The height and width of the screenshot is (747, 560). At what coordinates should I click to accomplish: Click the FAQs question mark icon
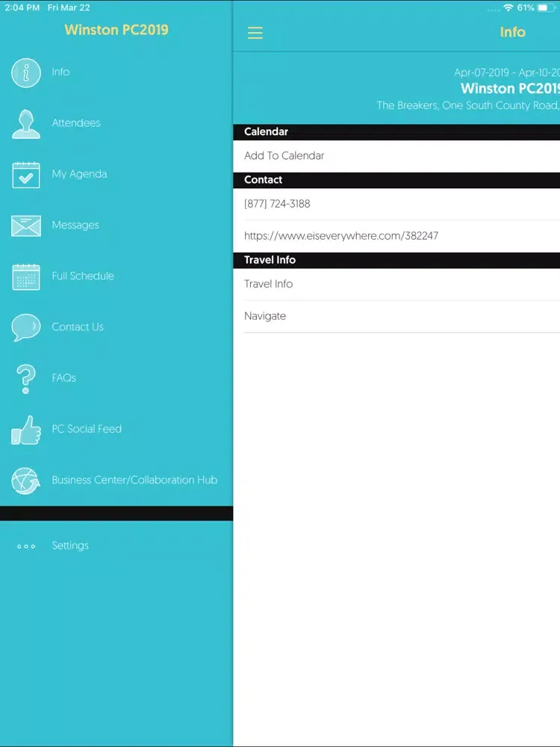click(25, 379)
